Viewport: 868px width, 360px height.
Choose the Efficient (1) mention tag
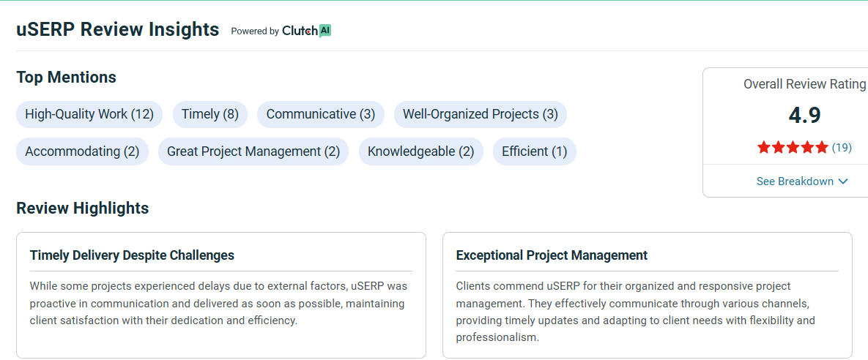coord(535,151)
